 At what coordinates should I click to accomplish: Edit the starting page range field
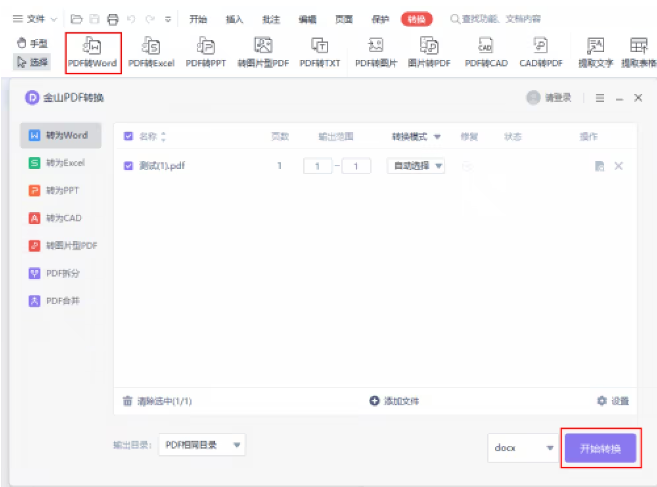point(317,166)
